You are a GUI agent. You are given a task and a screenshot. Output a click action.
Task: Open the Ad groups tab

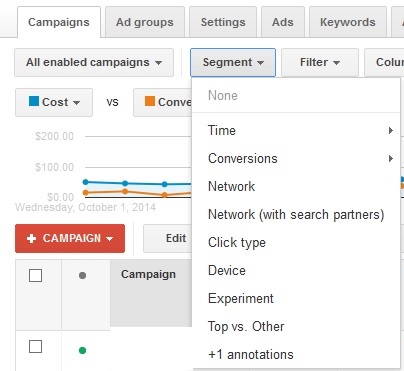pyautogui.click(x=145, y=22)
